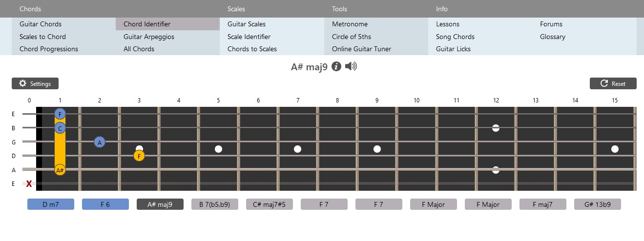644x241 pixels.
Task: Toggle the A# note on the A string
Action: pyautogui.click(x=60, y=170)
